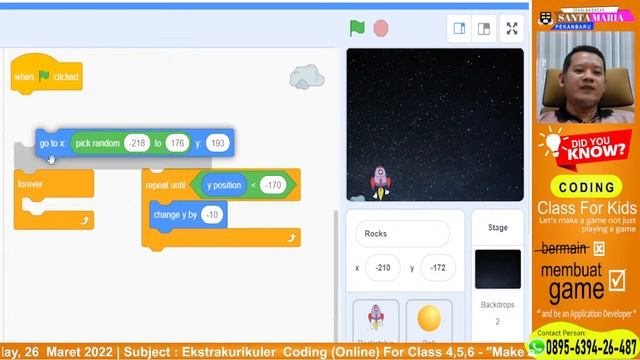The height and width of the screenshot is (360, 640).
Task: Select the Rocketship sprite thumbnail
Action: (376, 321)
